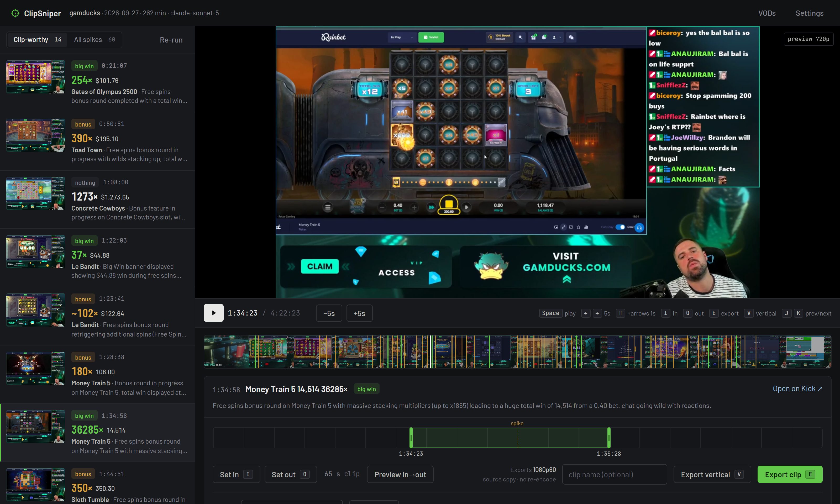The width and height of the screenshot is (840, 504).
Task: Click the dashed spike marker in the clip range
Action: click(517, 438)
